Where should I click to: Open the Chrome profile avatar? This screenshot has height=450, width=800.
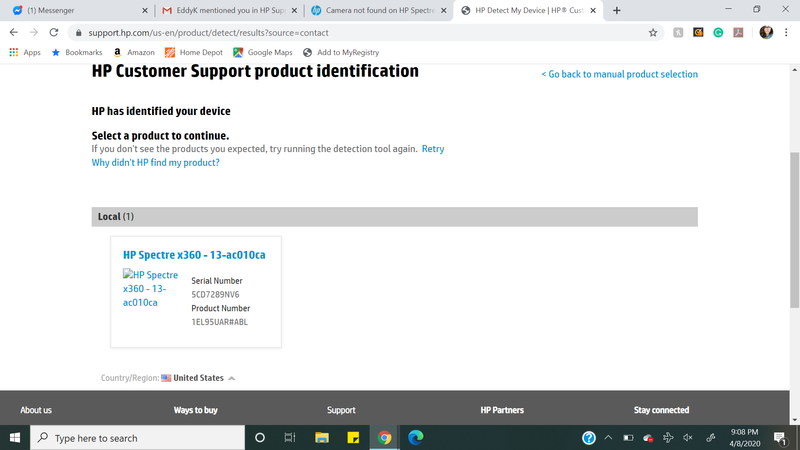coord(766,33)
